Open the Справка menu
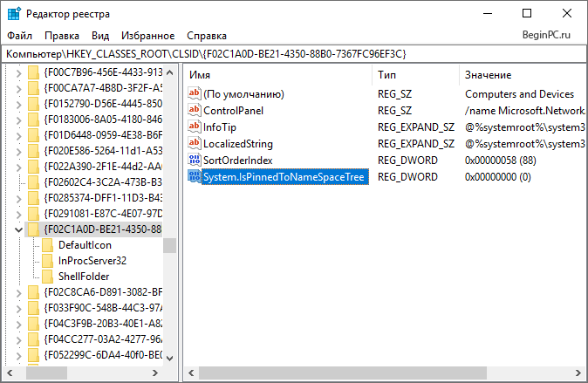 click(x=207, y=36)
